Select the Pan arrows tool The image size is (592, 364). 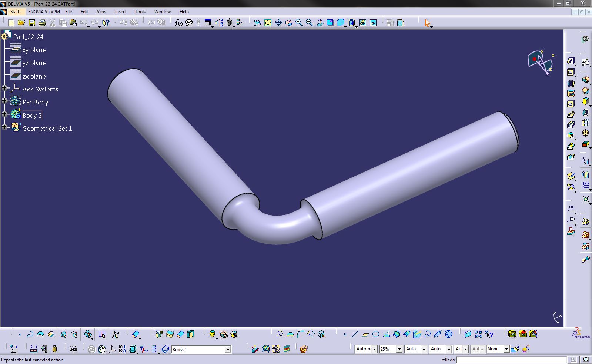pyautogui.click(x=278, y=23)
